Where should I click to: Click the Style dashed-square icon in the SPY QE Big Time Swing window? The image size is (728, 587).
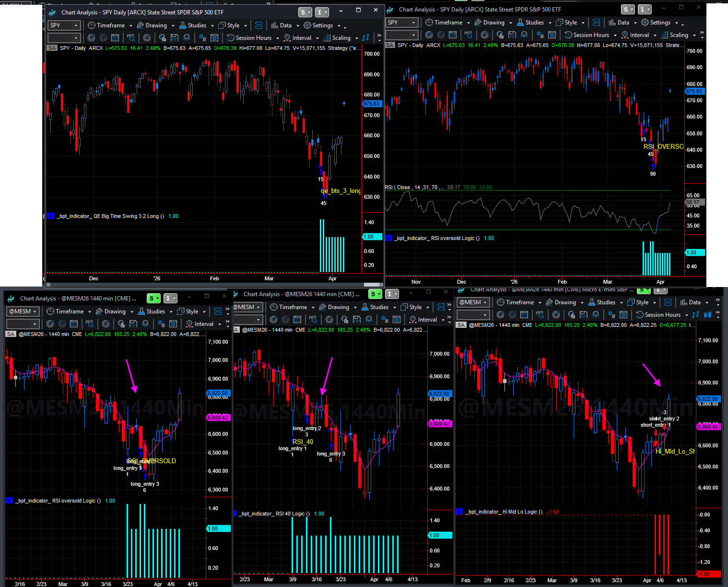222,25
